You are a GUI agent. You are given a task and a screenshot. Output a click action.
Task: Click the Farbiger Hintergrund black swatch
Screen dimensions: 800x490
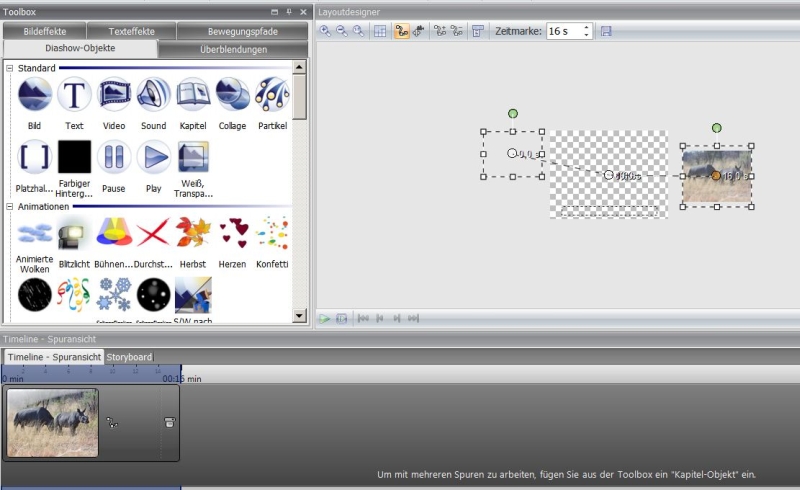coord(74,157)
